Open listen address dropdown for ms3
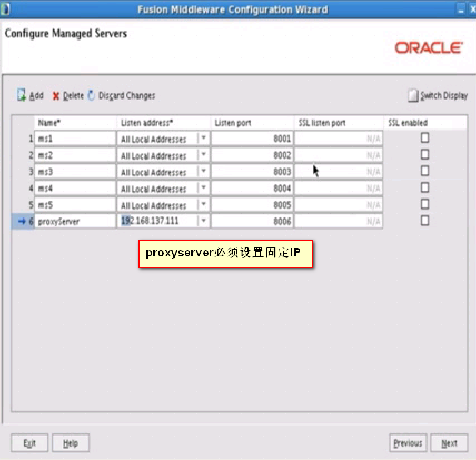 (x=204, y=171)
